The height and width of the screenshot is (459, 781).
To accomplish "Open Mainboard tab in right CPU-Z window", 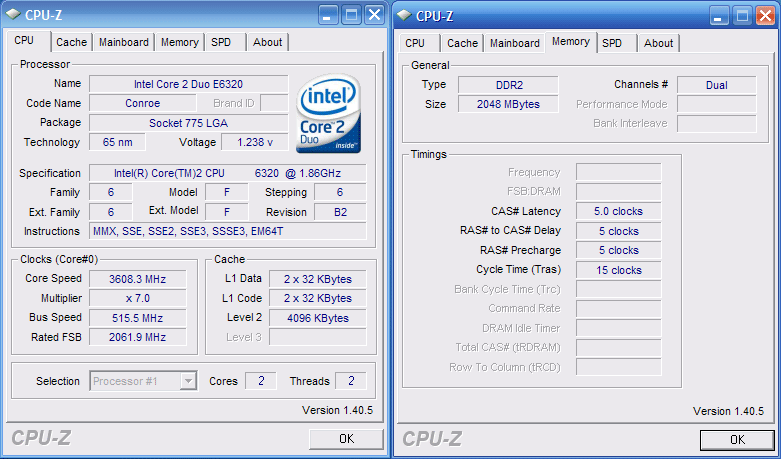I will pyautogui.click(x=515, y=43).
